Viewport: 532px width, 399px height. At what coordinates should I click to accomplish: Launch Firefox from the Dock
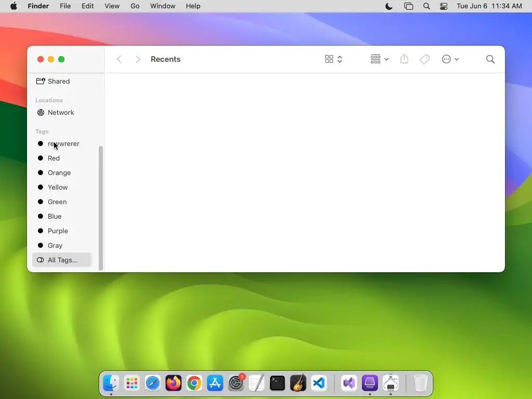[174, 383]
